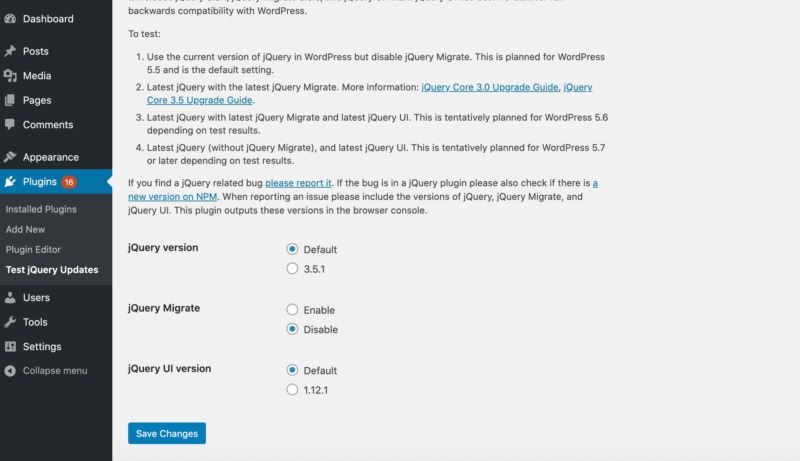This screenshot has width=800, height=461.
Task: Enable jQuery Migrate radio option
Action: point(292,310)
